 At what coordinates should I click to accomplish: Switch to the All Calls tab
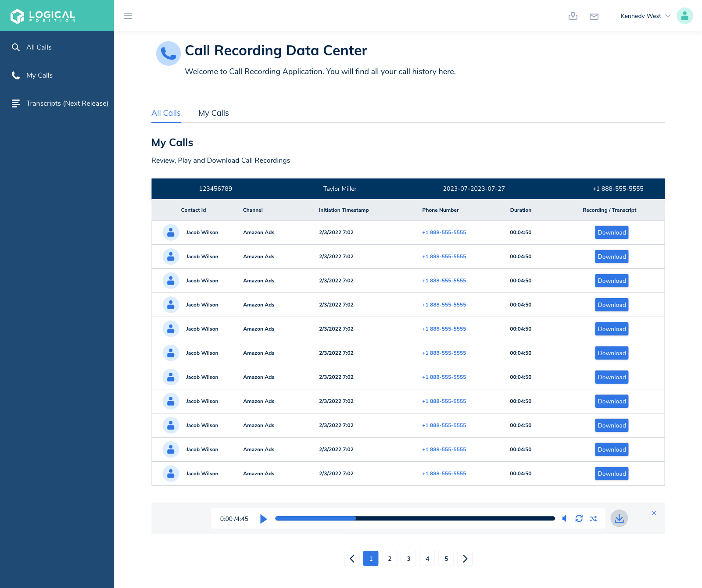tap(166, 113)
